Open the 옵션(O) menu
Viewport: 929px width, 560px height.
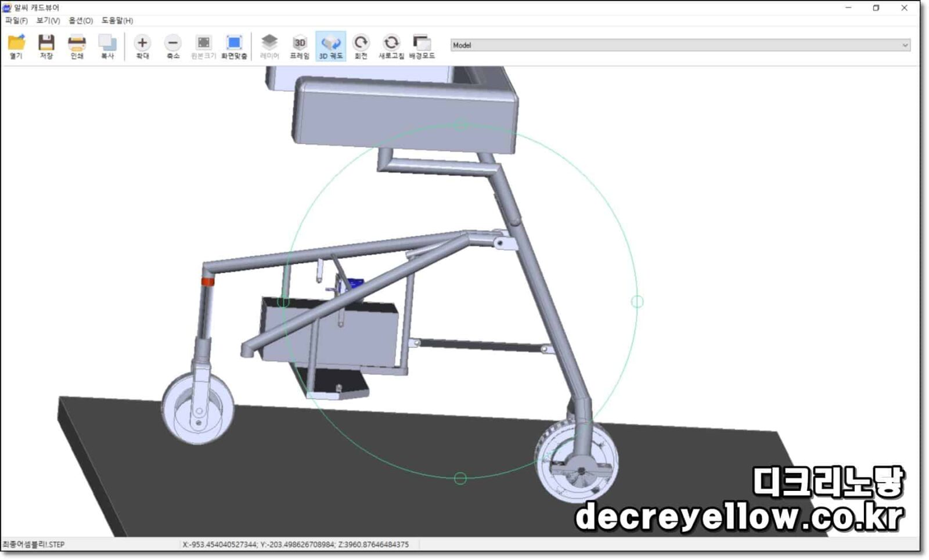pos(81,21)
